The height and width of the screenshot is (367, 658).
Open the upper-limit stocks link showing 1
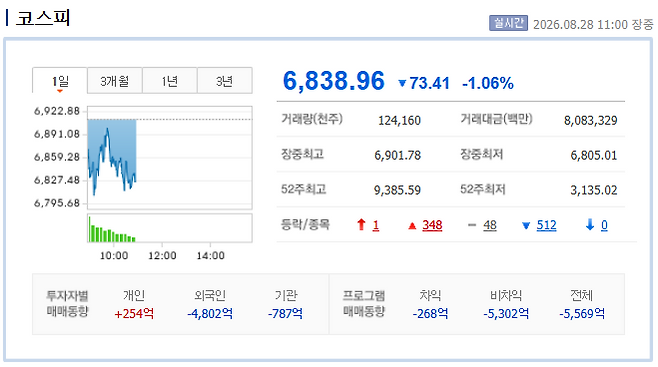tap(376, 225)
